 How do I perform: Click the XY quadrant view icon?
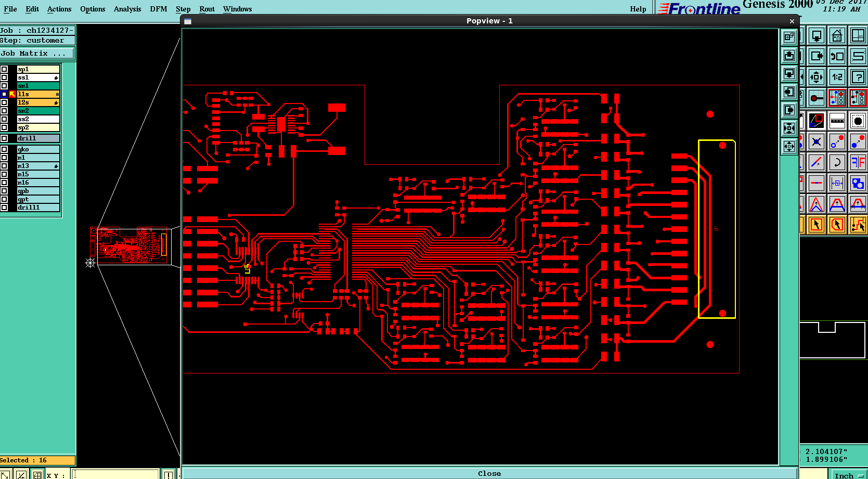pyautogui.click(x=858, y=35)
